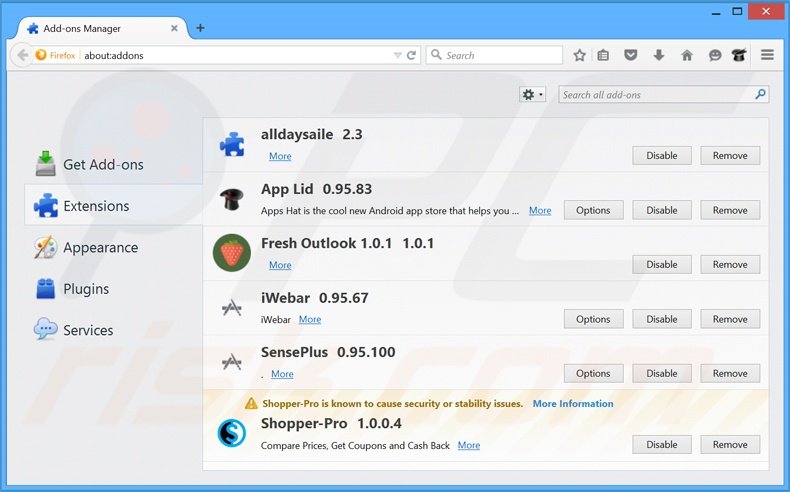Image resolution: width=790 pixels, height=492 pixels.
Task: Remove the Fresh Outlook extension
Action: (730, 264)
